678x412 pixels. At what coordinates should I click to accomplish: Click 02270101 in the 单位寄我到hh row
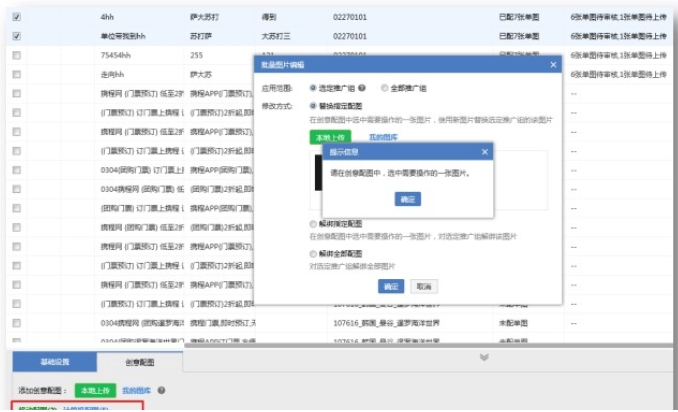pyautogui.click(x=350, y=36)
